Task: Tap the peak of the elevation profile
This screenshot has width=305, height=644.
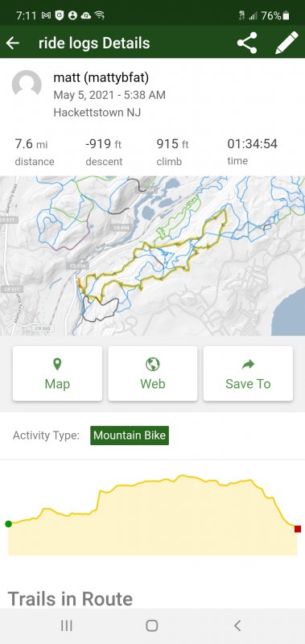Action: 181,476
